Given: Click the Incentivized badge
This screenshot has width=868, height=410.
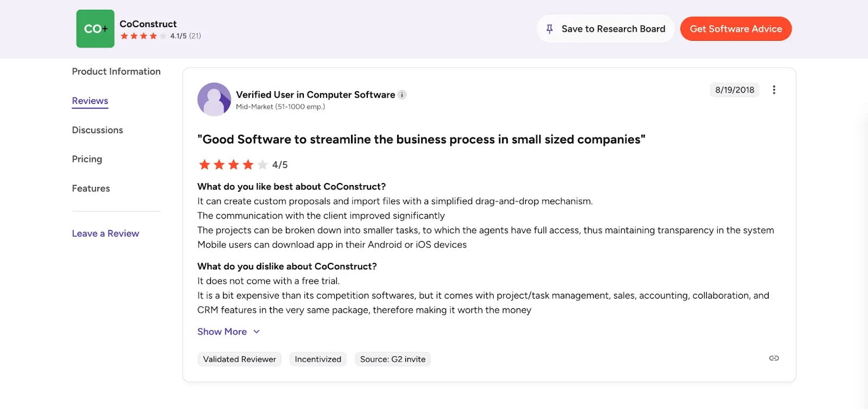Looking at the screenshot, I should 318,359.
